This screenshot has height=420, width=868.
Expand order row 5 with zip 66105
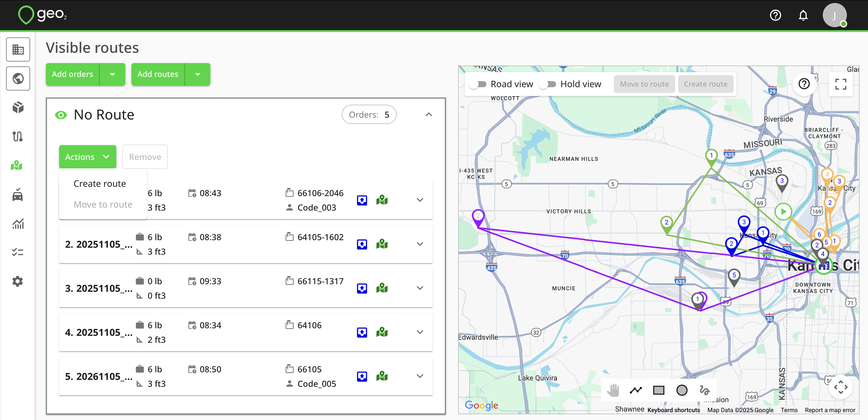pyautogui.click(x=420, y=376)
